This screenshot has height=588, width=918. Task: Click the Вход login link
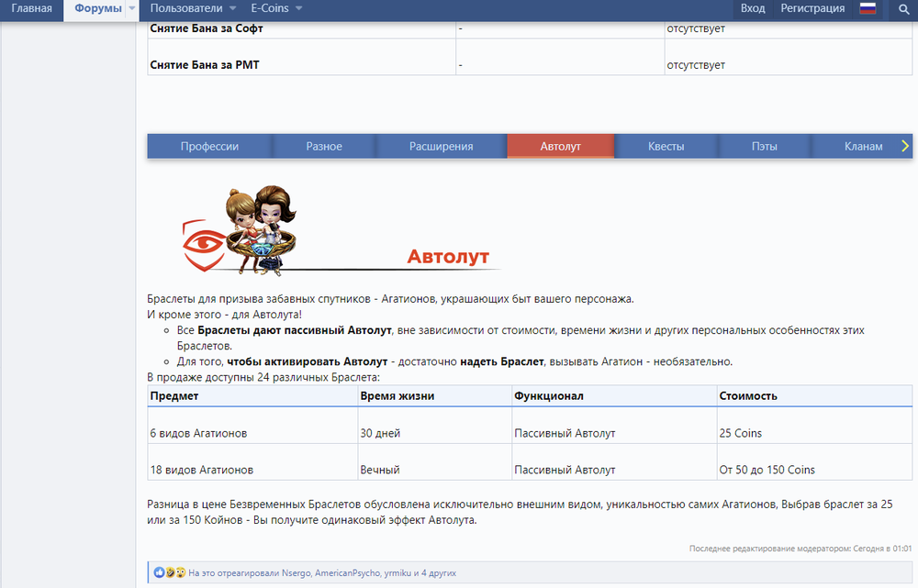(x=753, y=9)
